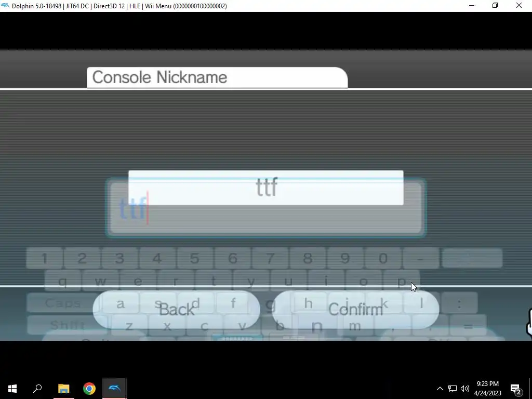Select the nickname field showing ttf
Screen dimensions: 532x399
tap(265, 188)
